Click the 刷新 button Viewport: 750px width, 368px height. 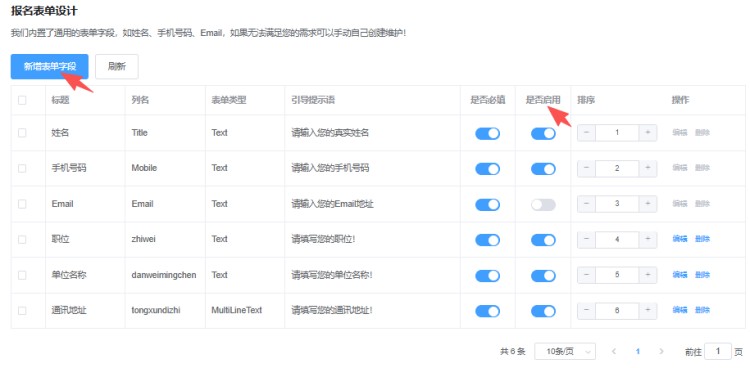point(117,67)
